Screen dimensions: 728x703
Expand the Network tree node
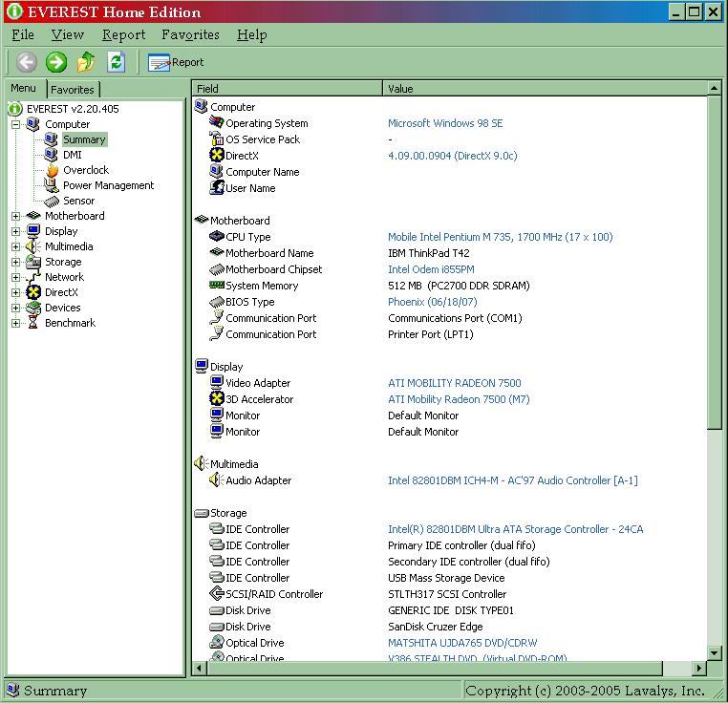16,277
